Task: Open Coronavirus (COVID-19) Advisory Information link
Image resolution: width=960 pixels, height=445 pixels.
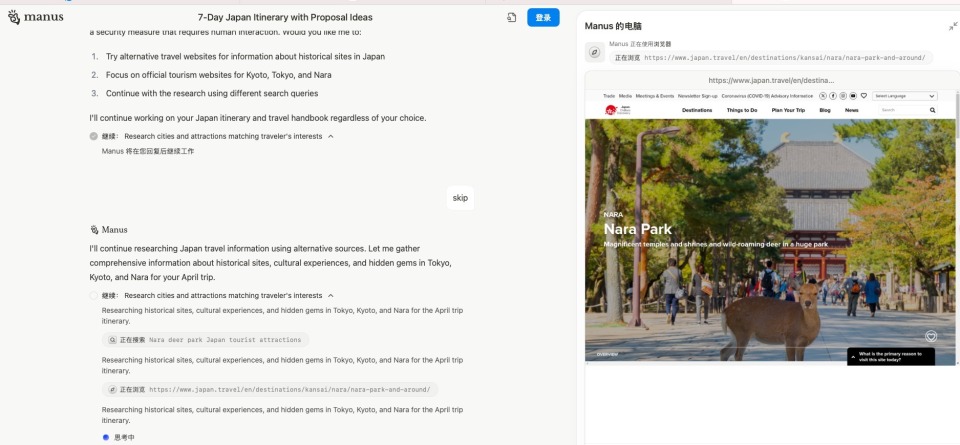Action: coord(767,96)
